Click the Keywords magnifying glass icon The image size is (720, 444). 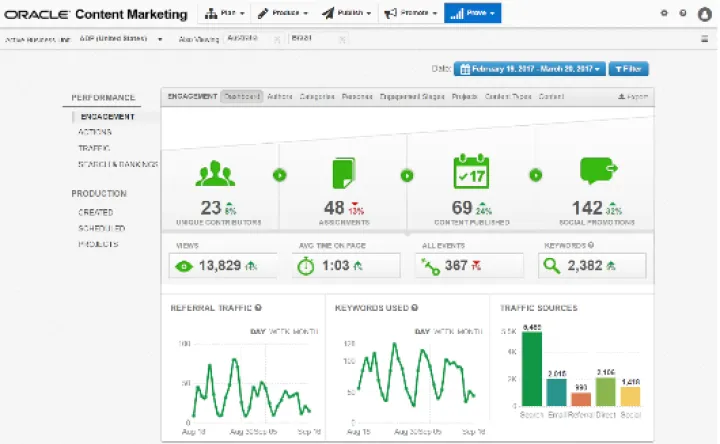(x=552, y=266)
